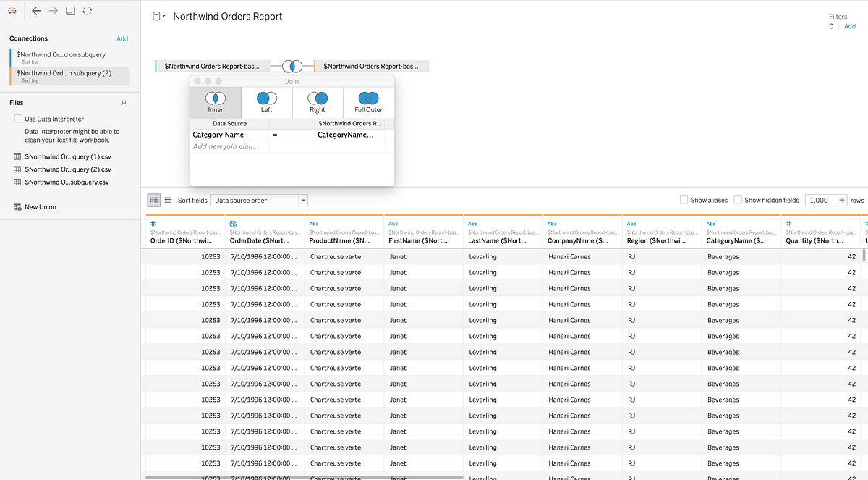
Task: Enable Use Data Interpreter checkbox
Action: point(18,119)
